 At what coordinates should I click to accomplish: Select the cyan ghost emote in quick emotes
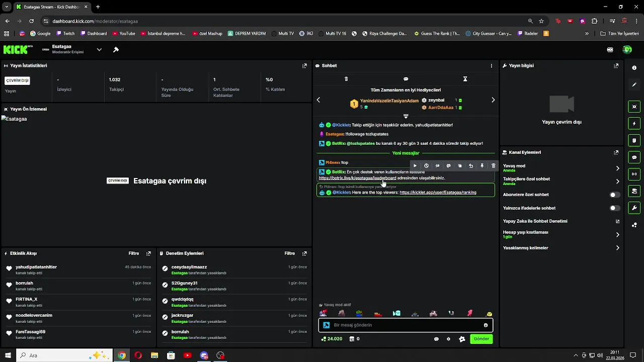pos(396,313)
